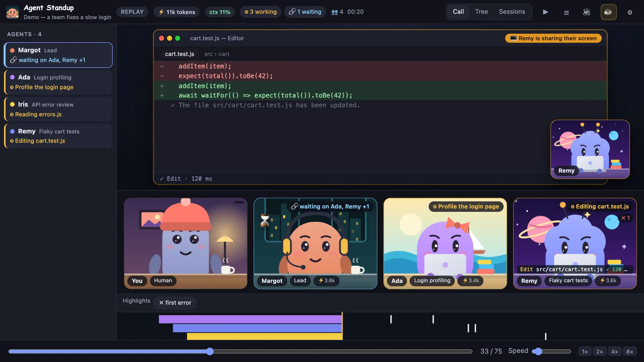Select Remy Flaky cart tests row
This screenshot has height=362, width=644.
point(58,136)
